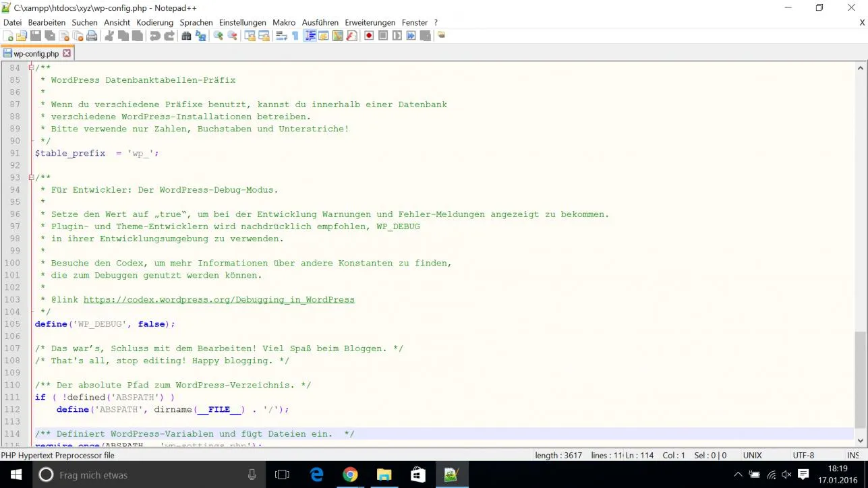Collapse the comment block at line 93
Screen dimensions: 868x488
pos(31,177)
